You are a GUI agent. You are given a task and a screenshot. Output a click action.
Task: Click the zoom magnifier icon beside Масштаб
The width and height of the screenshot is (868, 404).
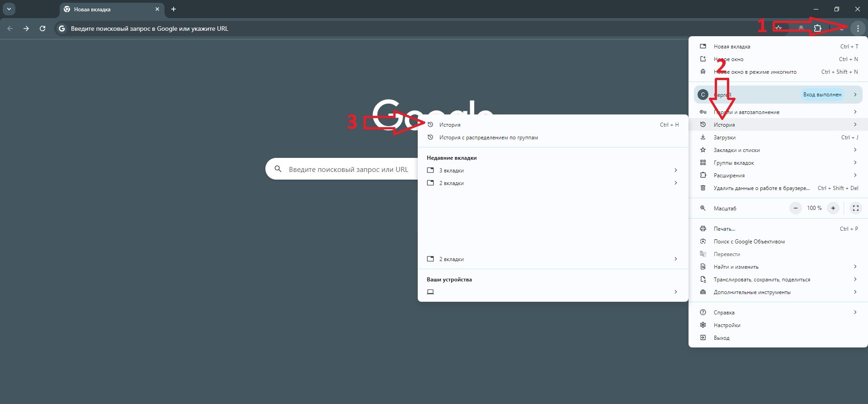[703, 208]
